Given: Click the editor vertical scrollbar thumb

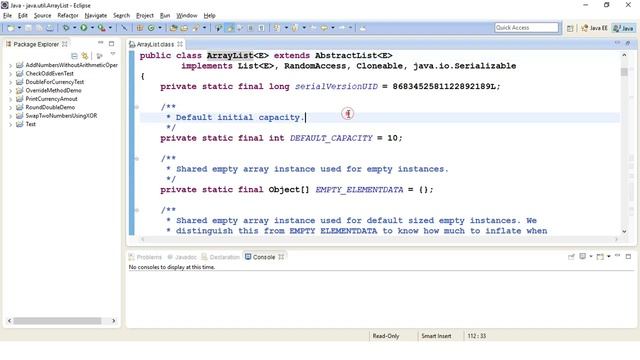Looking at the screenshot, I should click(x=624, y=72).
